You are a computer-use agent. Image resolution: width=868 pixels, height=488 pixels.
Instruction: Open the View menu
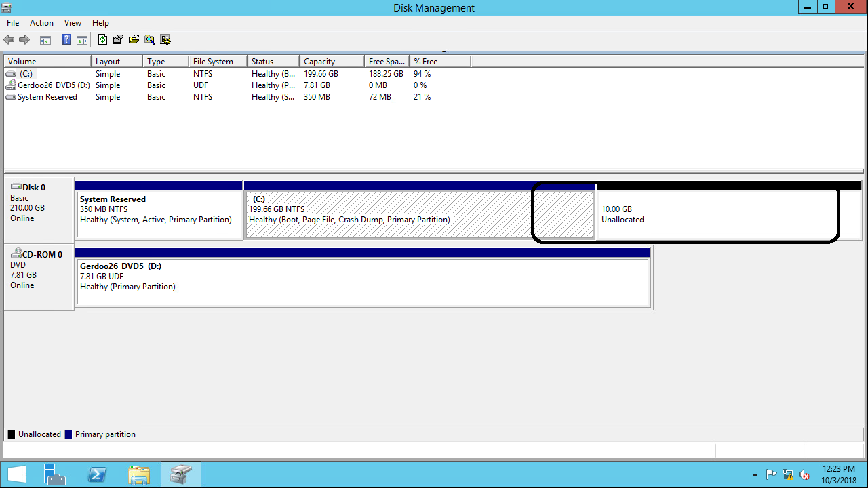[73, 23]
